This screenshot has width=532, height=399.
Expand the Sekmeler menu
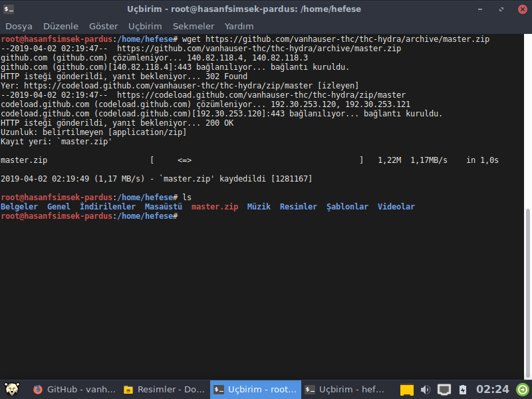(x=194, y=26)
